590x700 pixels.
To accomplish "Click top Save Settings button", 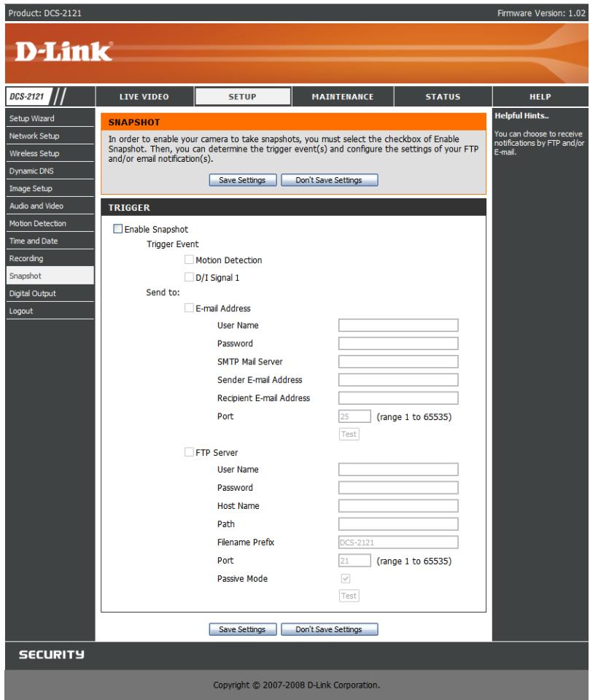I will (x=243, y=180).
